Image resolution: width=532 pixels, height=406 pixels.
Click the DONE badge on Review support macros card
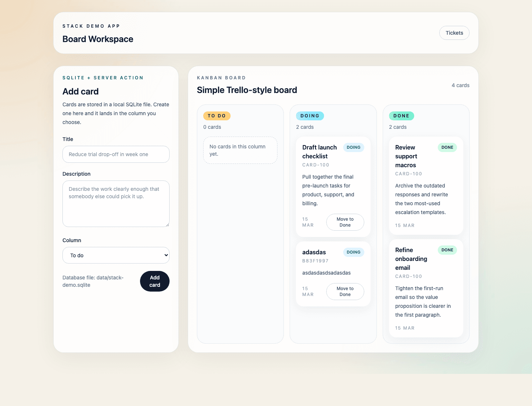coord(447,147)
